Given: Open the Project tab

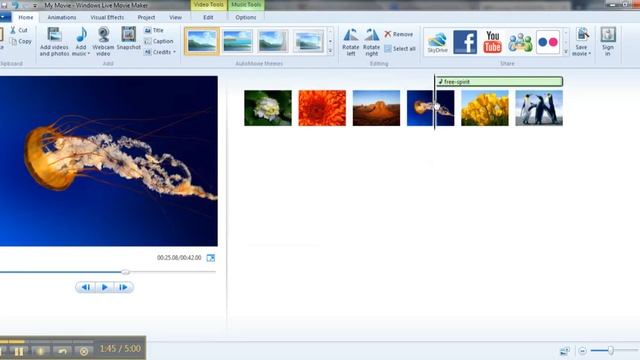Looking at the screenshot, I should coord(146,18).
